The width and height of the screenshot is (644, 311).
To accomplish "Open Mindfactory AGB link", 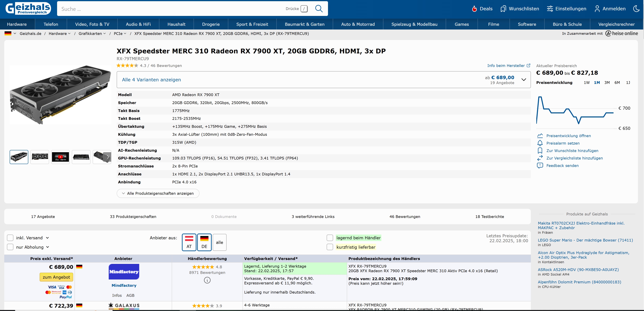I will coord(130,295).
